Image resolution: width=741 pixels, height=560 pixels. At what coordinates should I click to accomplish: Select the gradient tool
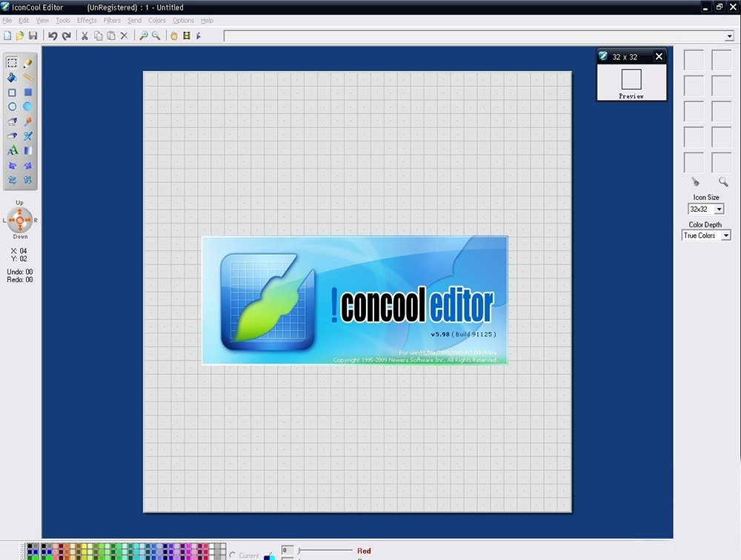click(x=28, y=151)
